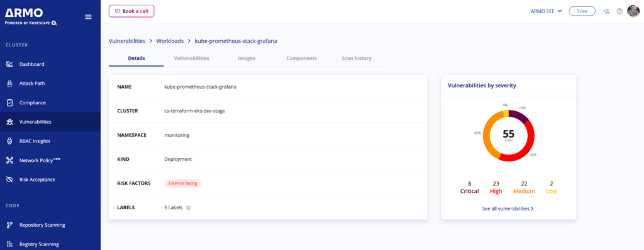Open the Network Policy icon
The width and height of the screenshot is (644, 250).
[10, 161]
